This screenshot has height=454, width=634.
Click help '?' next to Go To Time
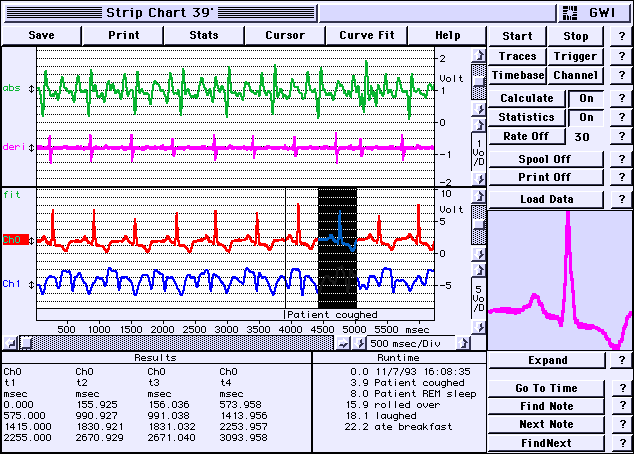[x=621, y=388]
